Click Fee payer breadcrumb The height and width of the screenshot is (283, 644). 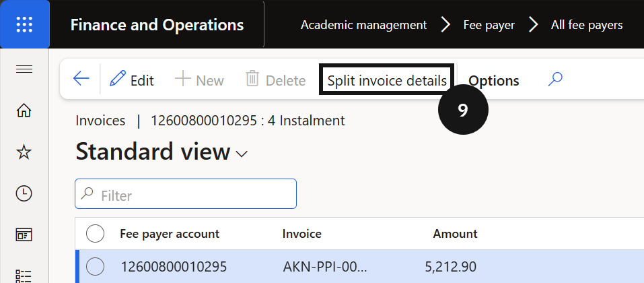pos(489,25)
